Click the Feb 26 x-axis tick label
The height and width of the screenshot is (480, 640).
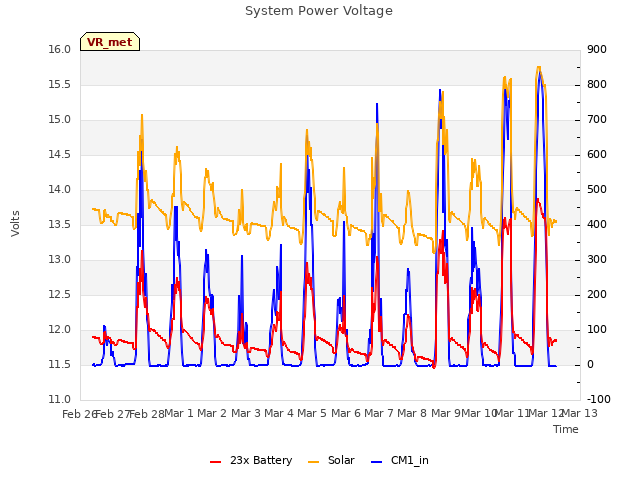(x=79, y=414)
